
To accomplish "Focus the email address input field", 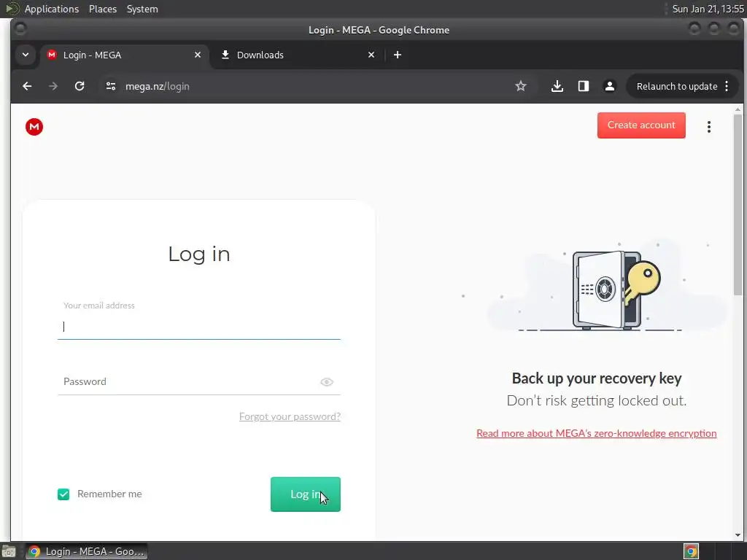I will pos(199,327).
